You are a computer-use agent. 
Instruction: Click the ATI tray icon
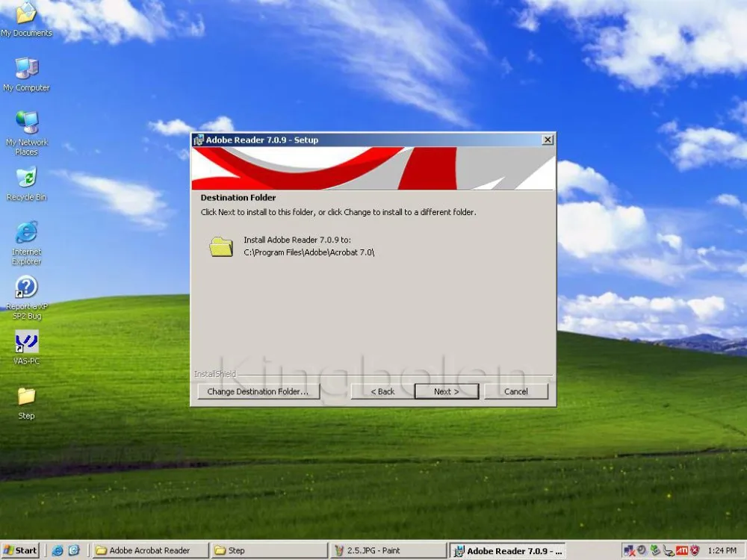682,551
